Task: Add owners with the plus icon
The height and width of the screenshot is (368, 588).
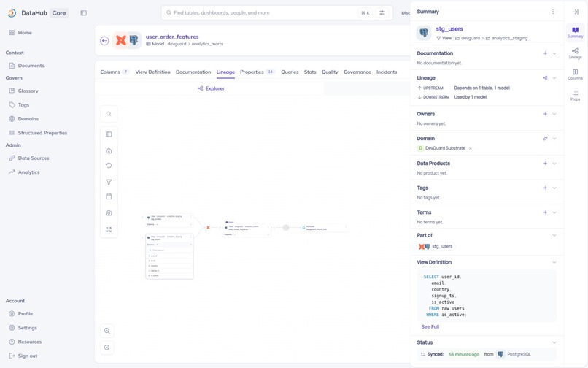Action: click(545, 114)
